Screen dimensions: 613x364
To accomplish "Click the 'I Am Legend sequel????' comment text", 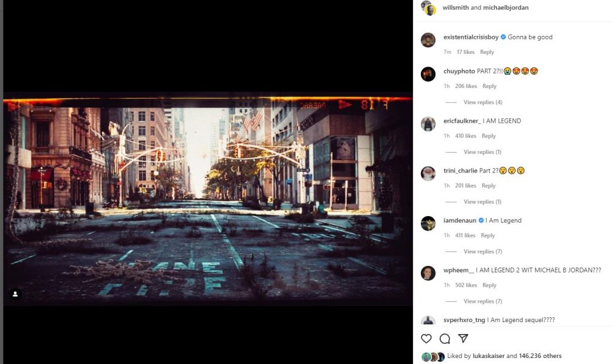I will [x=521, y=320].
